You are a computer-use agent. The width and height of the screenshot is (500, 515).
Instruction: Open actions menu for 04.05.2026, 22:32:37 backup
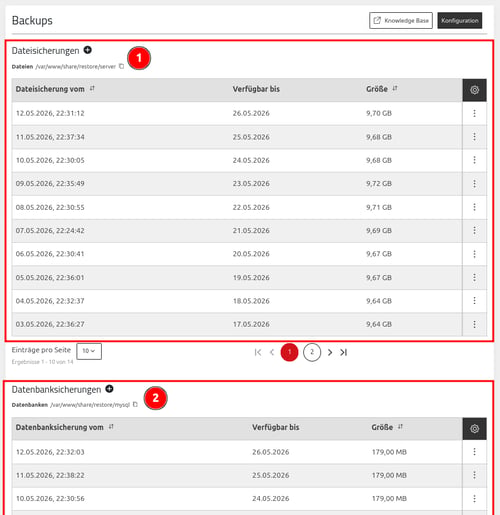(x=474, y=301)
